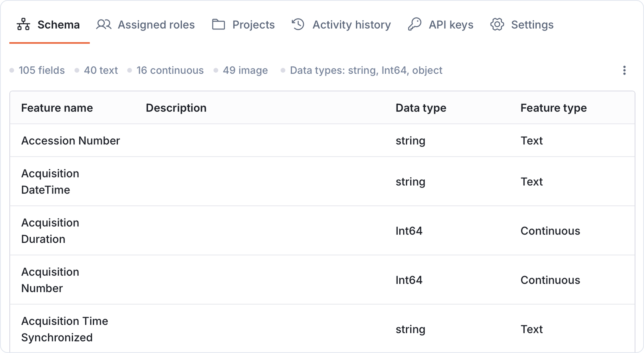Click the Settings gear icon
The width and height of the screenshot is (644, 353).
[x=497, y=24]
